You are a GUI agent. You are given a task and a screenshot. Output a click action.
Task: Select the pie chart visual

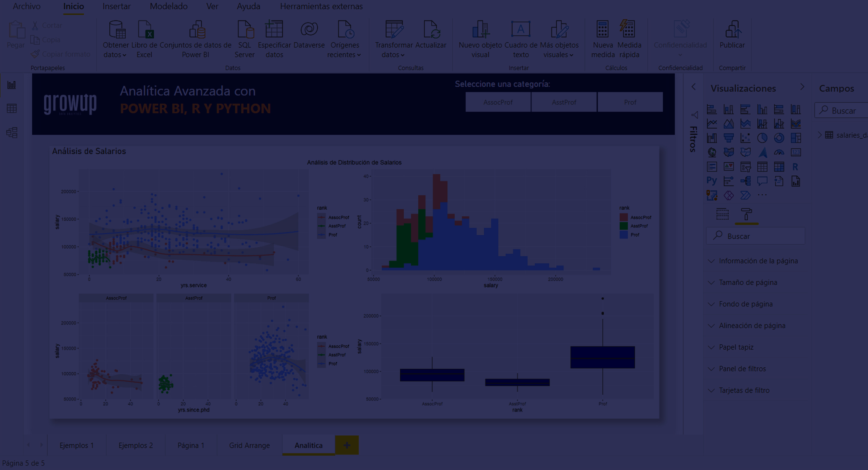[762, 138]
